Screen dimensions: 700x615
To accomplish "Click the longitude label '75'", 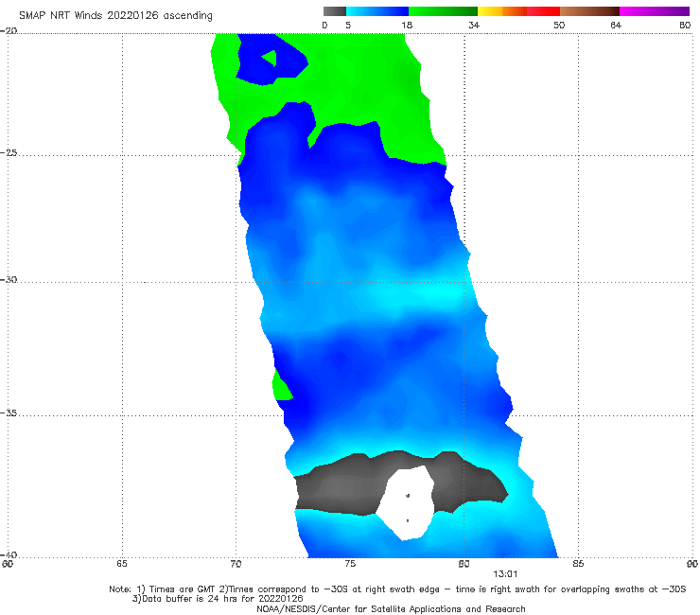I will pyautogui.click(x=350, y=564).
